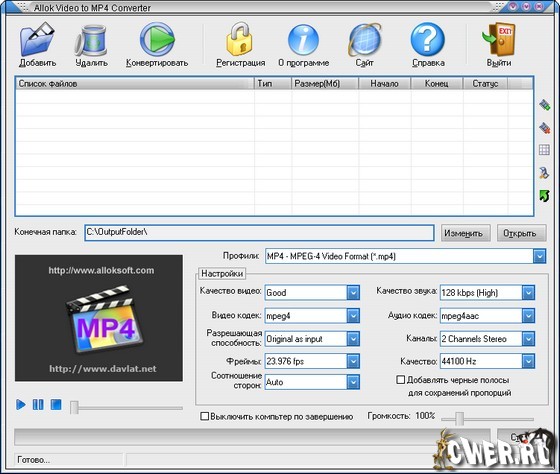Click the Список файлов column header
Screen dimensions: 560x474
pyautogui.click(x=135, y=84)
